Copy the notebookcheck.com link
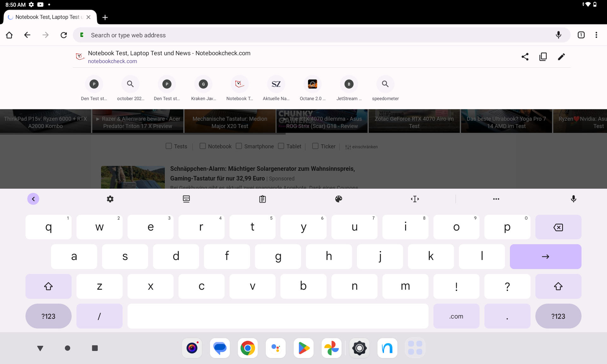The height and width of the screenshot is (364, 607). click(543, 57)
